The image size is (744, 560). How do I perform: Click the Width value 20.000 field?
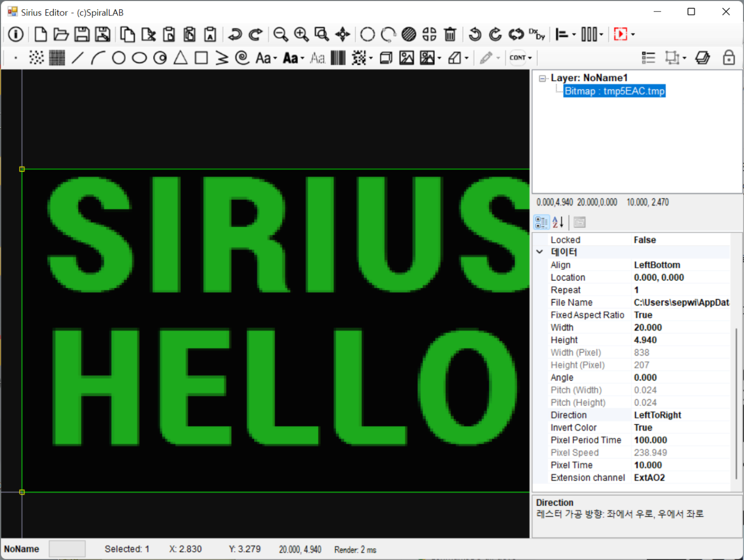[x=681, y=328]
